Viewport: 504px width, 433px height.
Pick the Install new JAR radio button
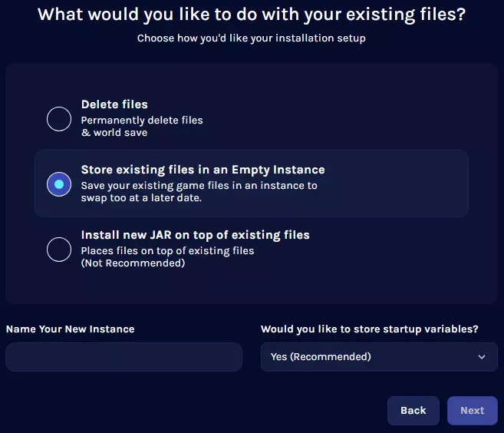(x=59, y=250)
